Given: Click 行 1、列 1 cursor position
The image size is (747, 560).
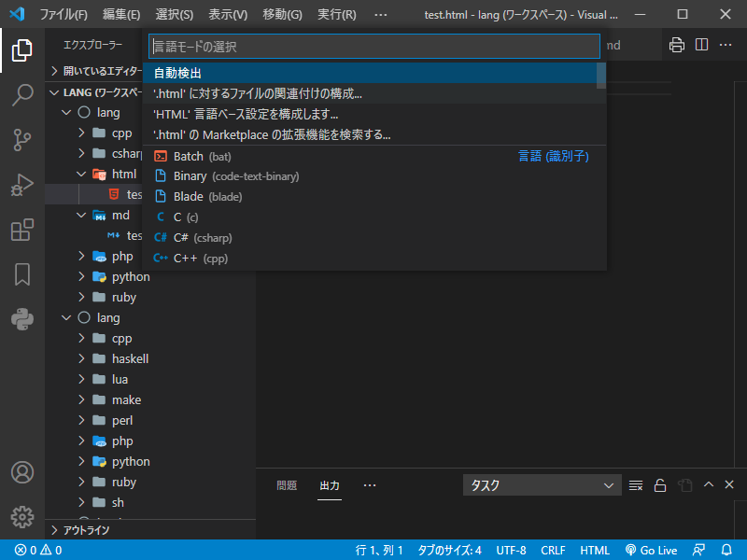Looking at the screenshot, I should click(x=379, y=550).
